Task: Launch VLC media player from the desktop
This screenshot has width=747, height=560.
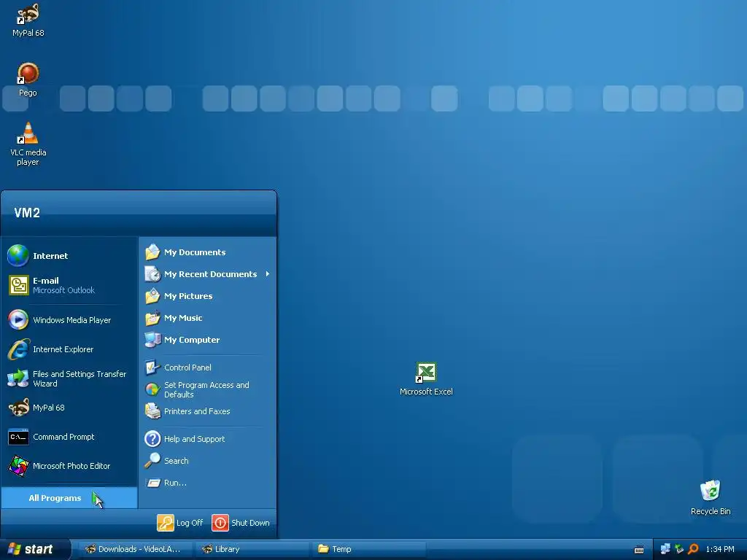Action: coord(28,133)
